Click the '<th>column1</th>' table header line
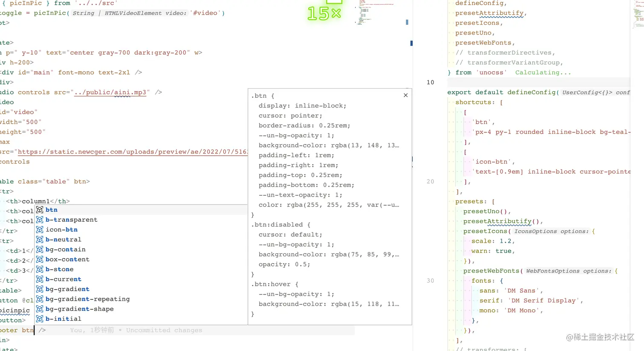The width and height of the screenshot is (644, 351). (x=38, y=201)
